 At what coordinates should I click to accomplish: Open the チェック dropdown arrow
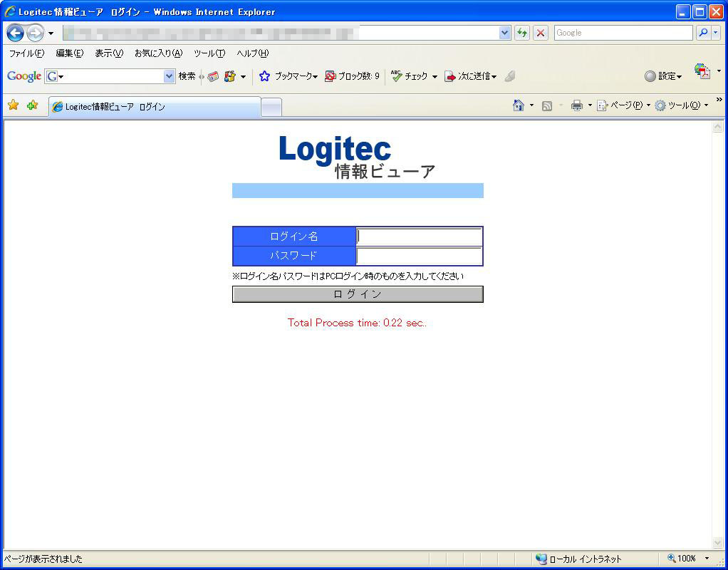(x=435, y=77)
